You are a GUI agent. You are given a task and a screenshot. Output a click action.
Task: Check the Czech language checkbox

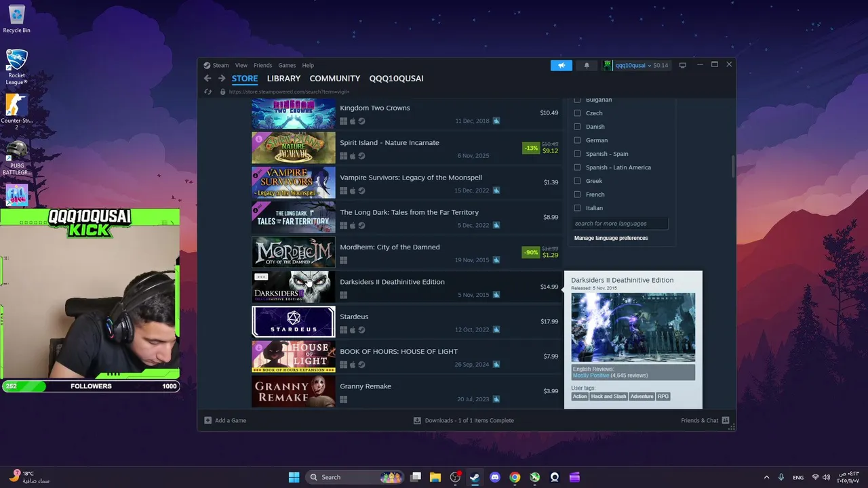[578, 113]
